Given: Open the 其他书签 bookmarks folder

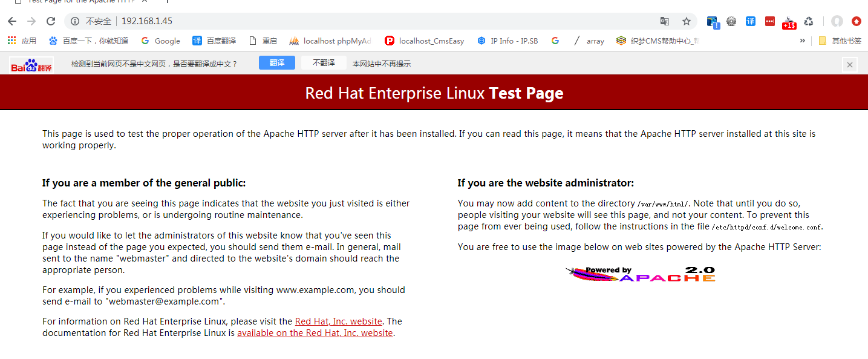Looking at the screenshot, I should tap(840, 41).
